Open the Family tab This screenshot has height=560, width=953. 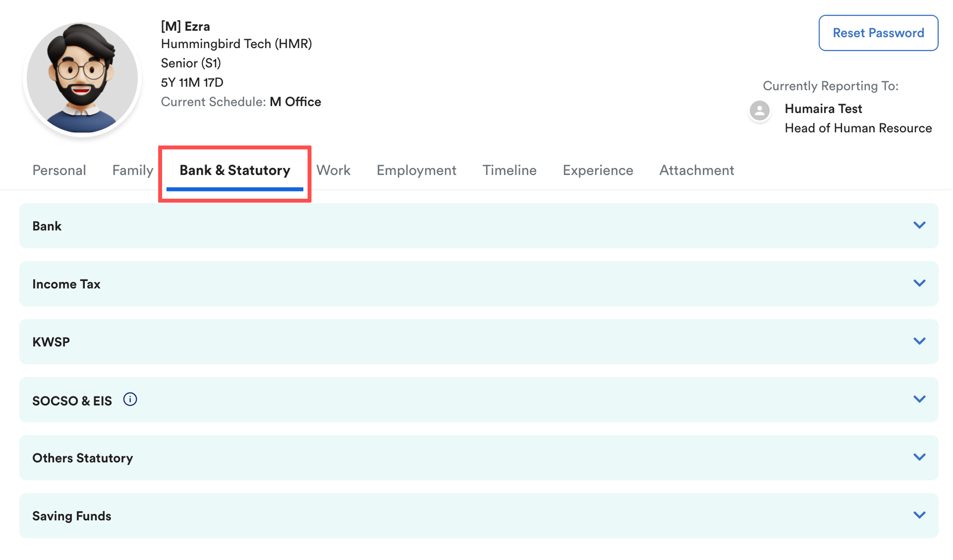tap(132, 170)
